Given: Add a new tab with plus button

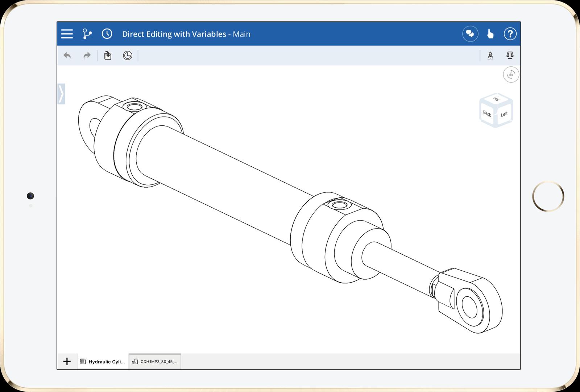Looking at the screenshot, I should (67, 362).
